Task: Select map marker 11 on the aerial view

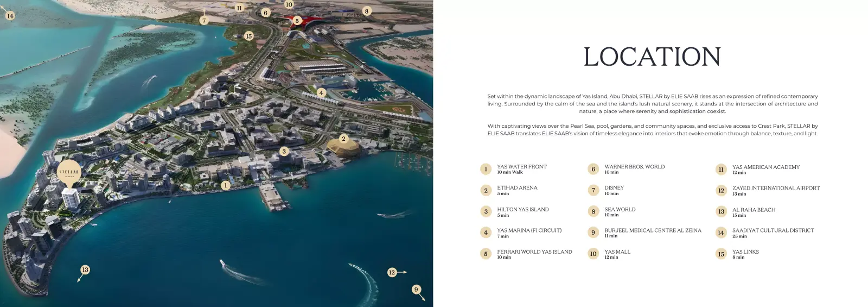Action: tap(239, 8)
